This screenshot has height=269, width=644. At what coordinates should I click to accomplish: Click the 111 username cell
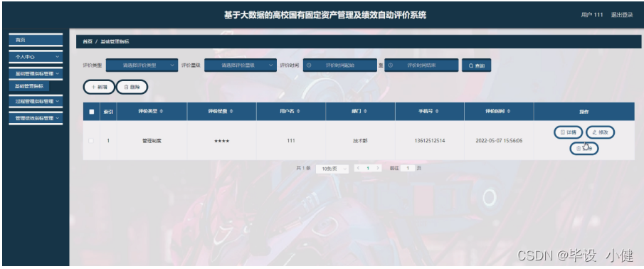(291, 140)
